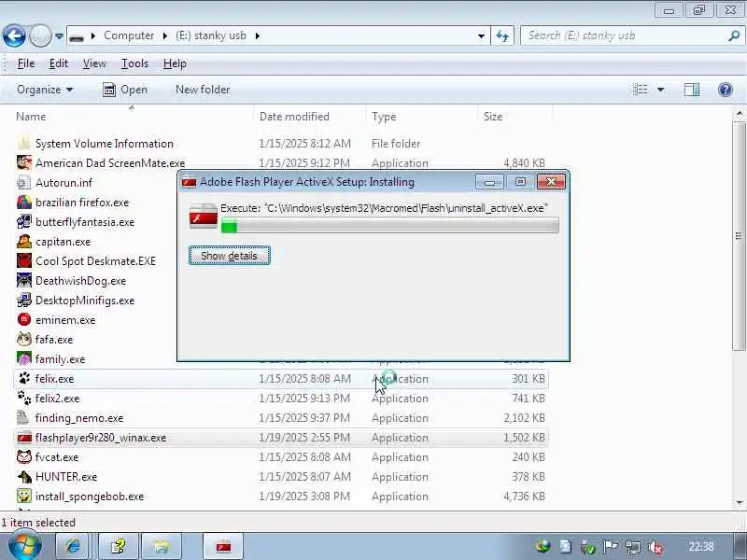Expand the arrow after Computer breadcrumb

click(x=165, y=35)
